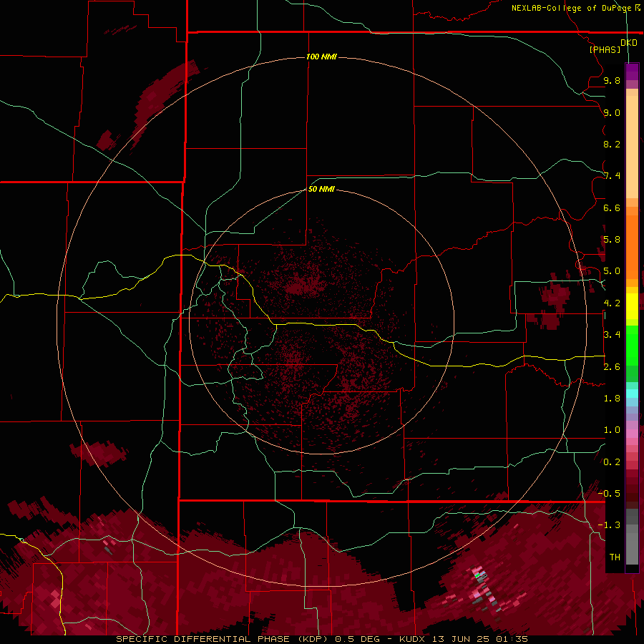
Task: Click the 50 NMI range ring label
Action: (321, 189)
